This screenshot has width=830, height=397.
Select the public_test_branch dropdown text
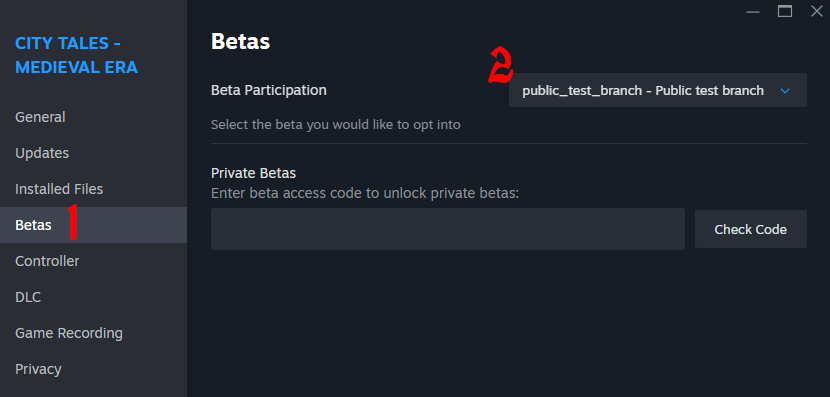pyautogui.click(x=643, y=91)
